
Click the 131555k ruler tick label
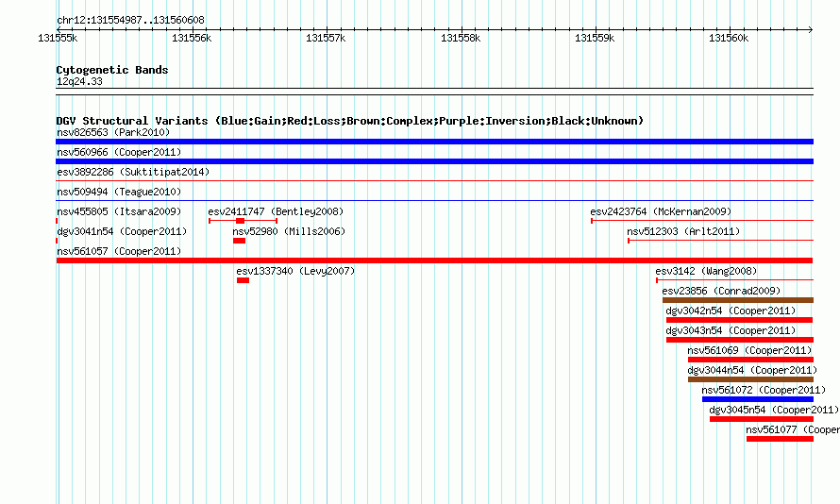[58, 38]
